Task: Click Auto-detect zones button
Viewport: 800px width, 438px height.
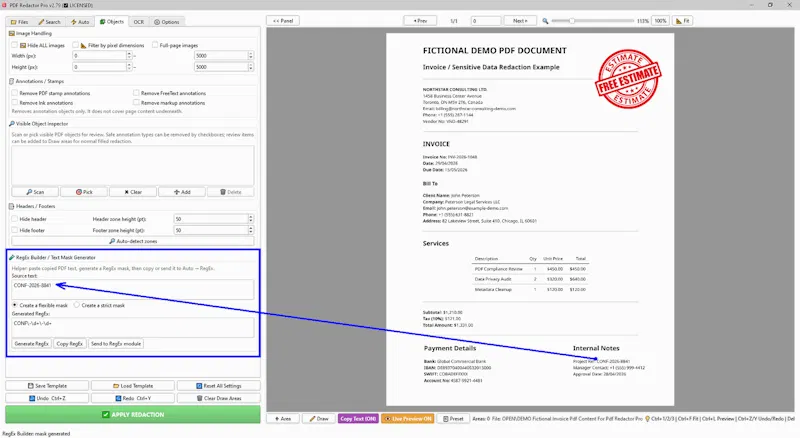Action: (x=133, y=241)
